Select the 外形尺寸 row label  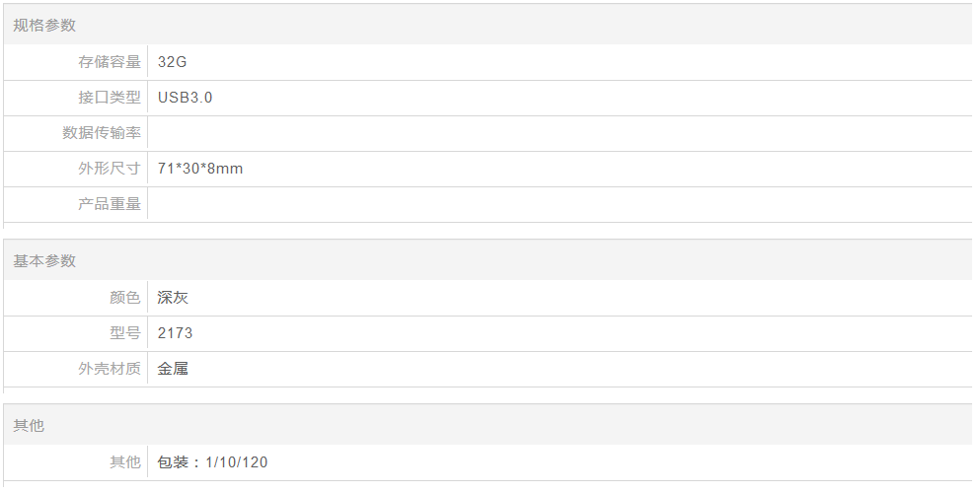click(110, 169)
